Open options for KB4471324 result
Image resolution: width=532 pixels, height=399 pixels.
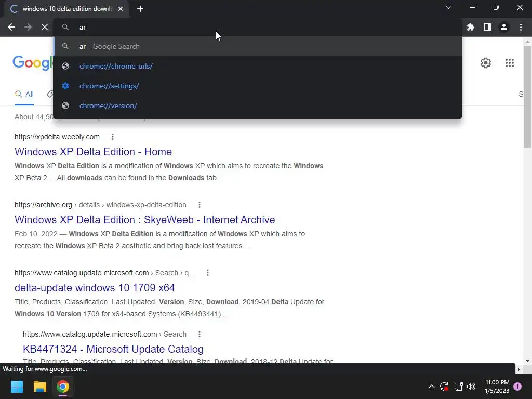(x=199, y=334)
